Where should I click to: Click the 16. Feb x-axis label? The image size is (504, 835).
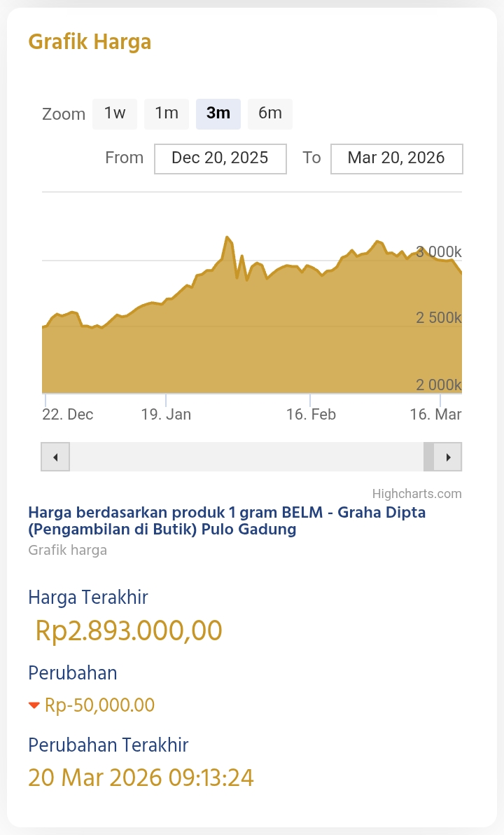point(311,414)
